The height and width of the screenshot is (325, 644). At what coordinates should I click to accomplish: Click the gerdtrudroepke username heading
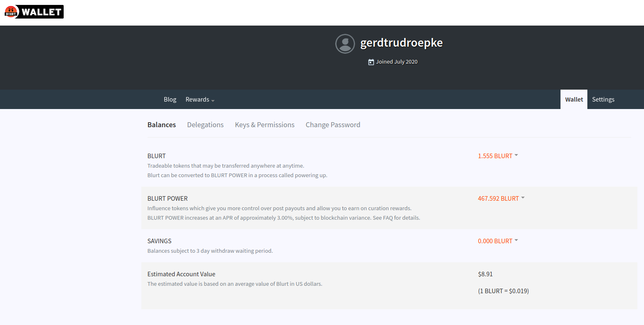(401, 43)
